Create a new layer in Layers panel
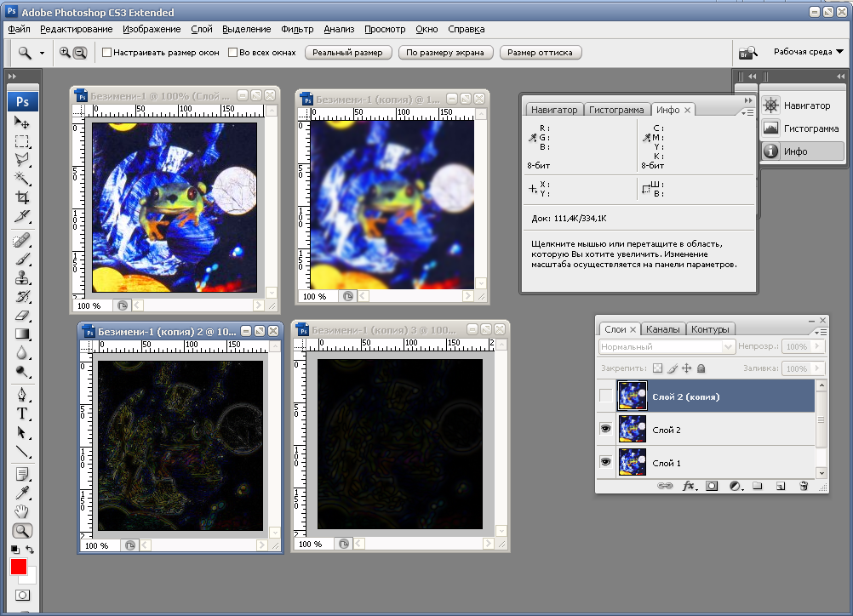 click(781, 486)
